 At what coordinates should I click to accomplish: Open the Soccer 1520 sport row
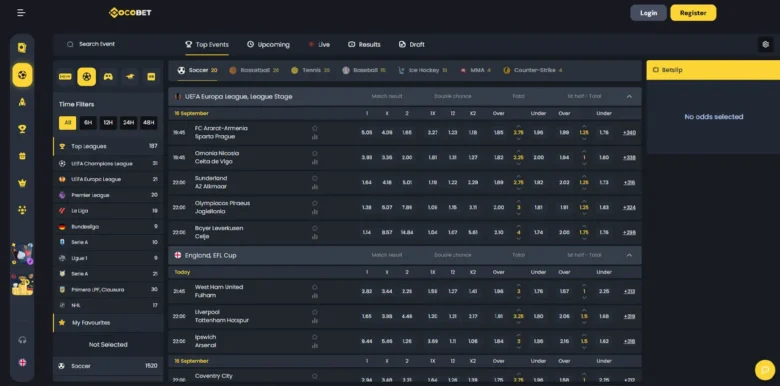pyautogui.click(x=108, y=366)
